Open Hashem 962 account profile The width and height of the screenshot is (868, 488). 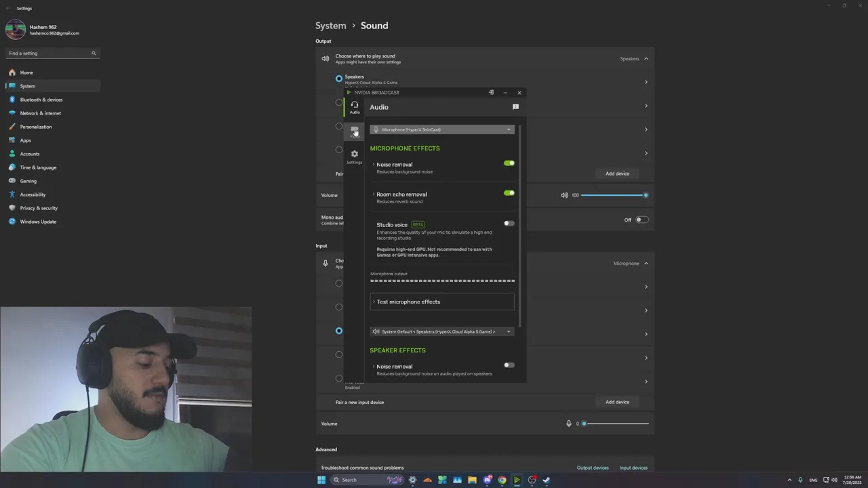click(43, 30)
